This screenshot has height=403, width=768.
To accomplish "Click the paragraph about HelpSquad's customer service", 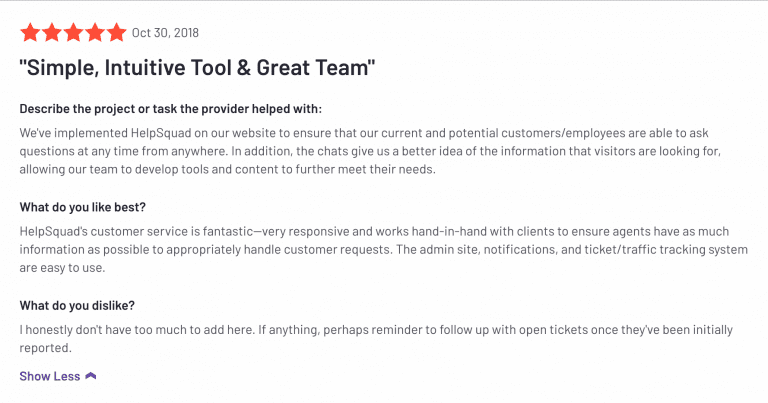I will [384, 250].
